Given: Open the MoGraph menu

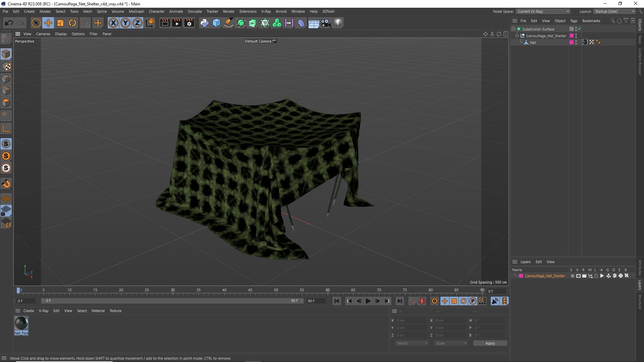Looking at the screenshot, I should [x=137, y=11].
